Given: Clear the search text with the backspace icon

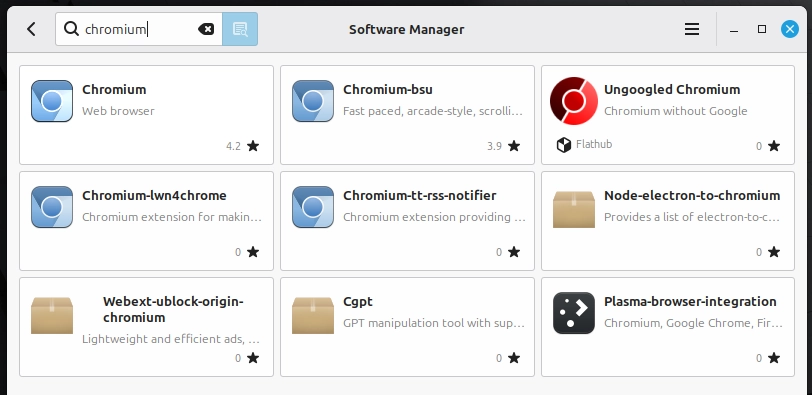Looking at the screenshot, I should point(206,29).
